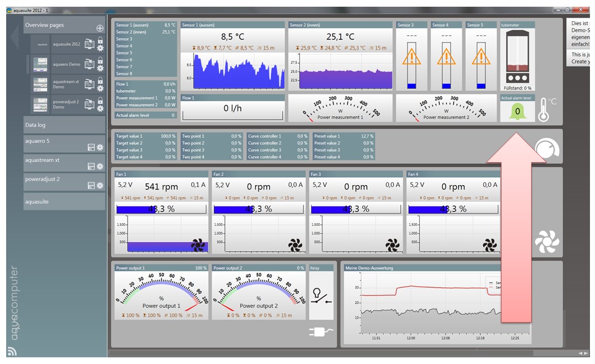Viewport: 595px width, 364px height.
Task: Click desktop mode icon for aquasuite 2012 page
Action: point(89,44)
